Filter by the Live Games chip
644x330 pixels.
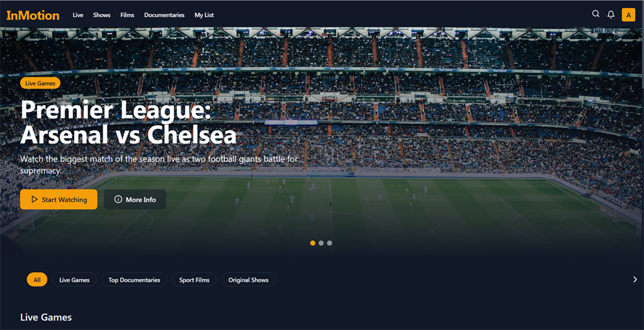74,280
